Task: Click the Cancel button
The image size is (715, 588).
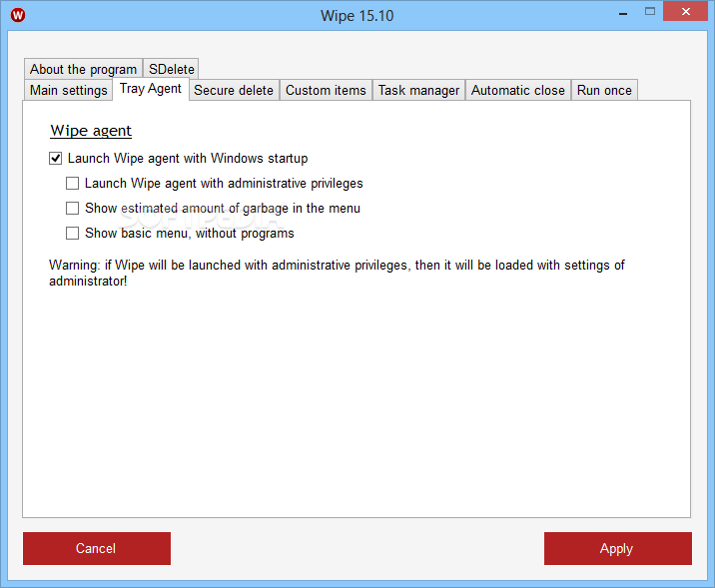Action: tap(97, 548)
